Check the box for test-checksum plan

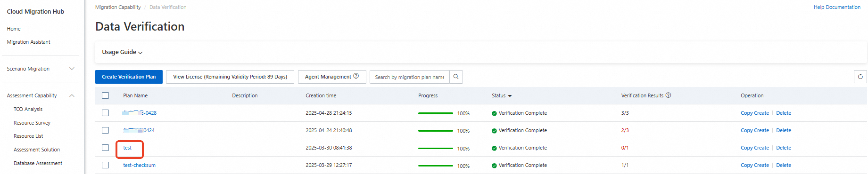point(105,165)
